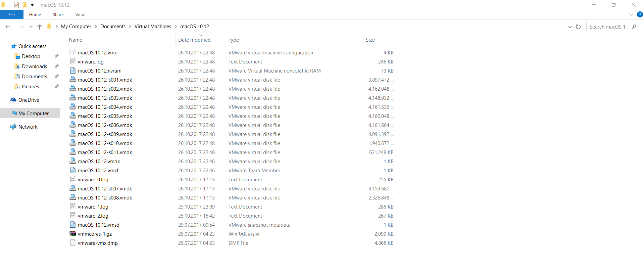Select the vmware.log file icon
644x270 pixels.
click(73, 61)
